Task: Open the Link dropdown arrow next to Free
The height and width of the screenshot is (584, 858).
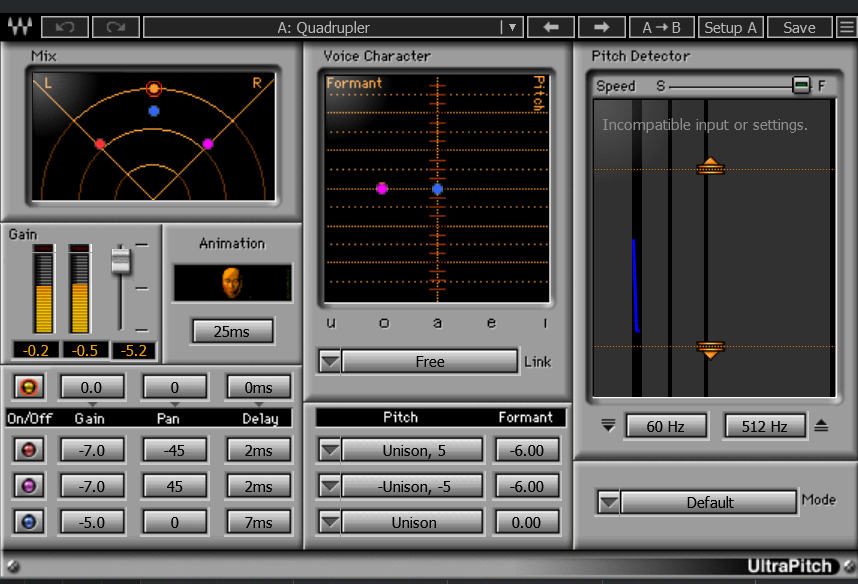Action: [x=330, y=361]
